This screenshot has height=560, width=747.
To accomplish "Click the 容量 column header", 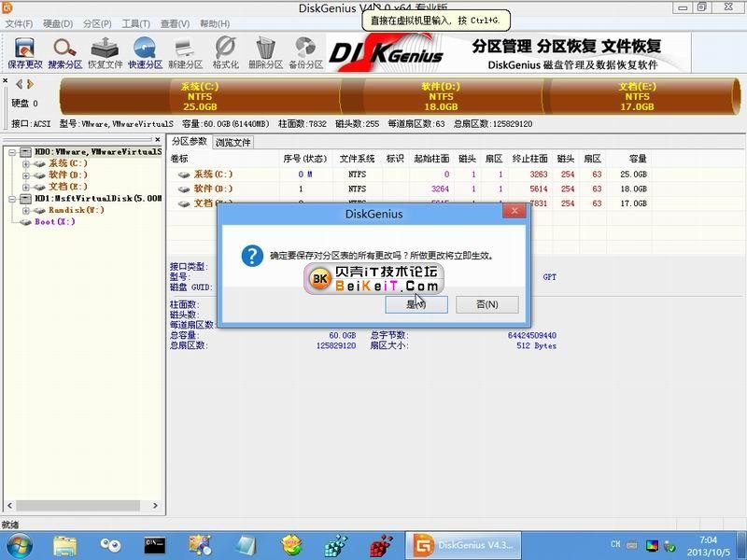I will tap(628, 159).
